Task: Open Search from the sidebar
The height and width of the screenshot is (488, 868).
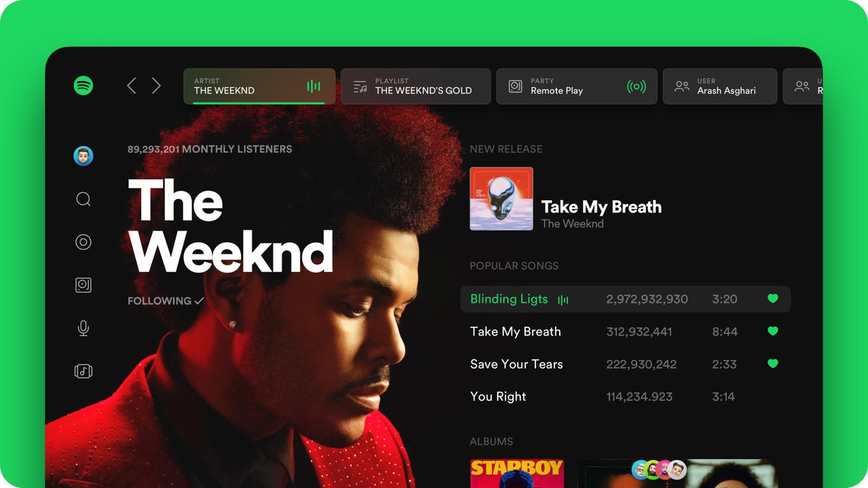Action: click(83, 199)
